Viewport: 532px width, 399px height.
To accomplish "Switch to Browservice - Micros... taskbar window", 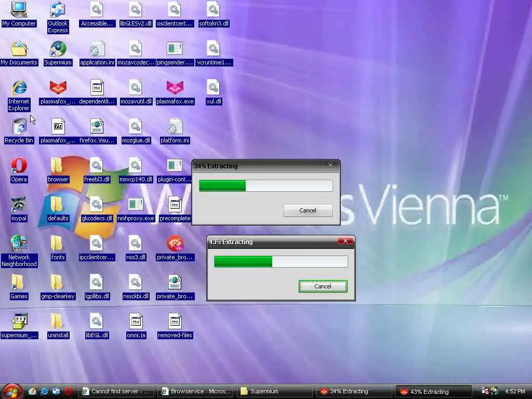I will [x=196, y=391].
